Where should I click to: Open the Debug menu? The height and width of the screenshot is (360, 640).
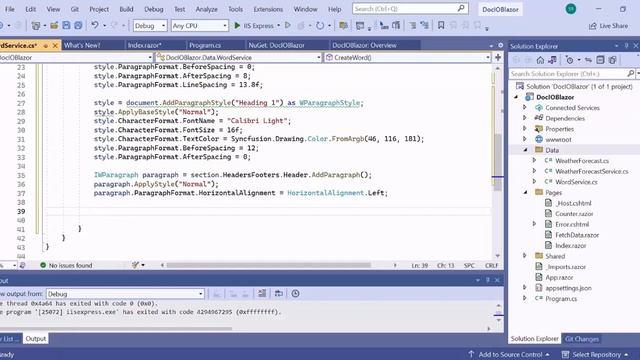153,9
